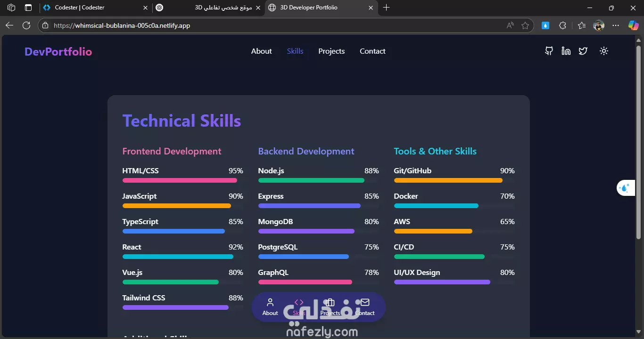Click the 92% value beside React
This screenshot has height=339, width=644.
(236, 247)
